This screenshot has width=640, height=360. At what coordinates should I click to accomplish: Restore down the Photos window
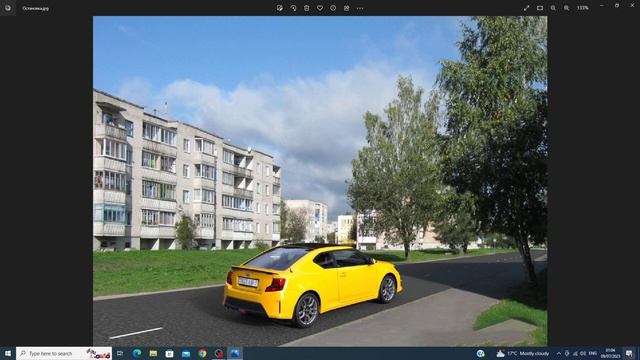pos(617,5)
